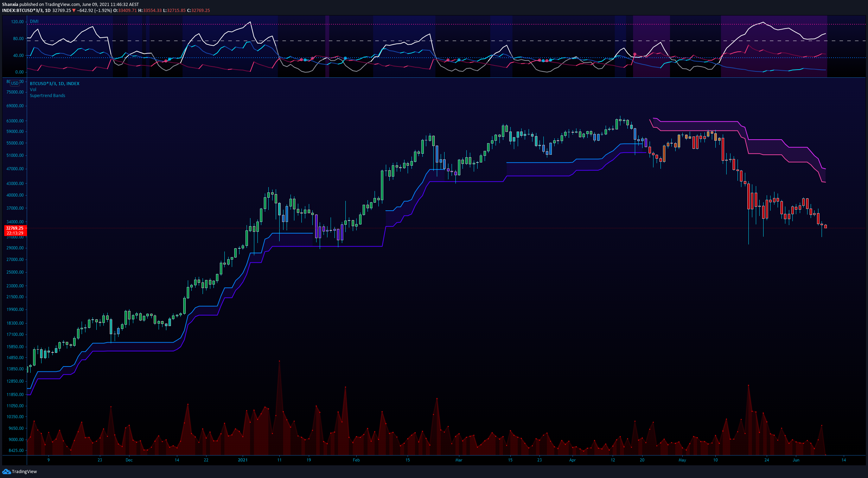Screen dimensions: 868x478
Task: Click the red current price tag 32769.25
Action: tap(15, 228)
